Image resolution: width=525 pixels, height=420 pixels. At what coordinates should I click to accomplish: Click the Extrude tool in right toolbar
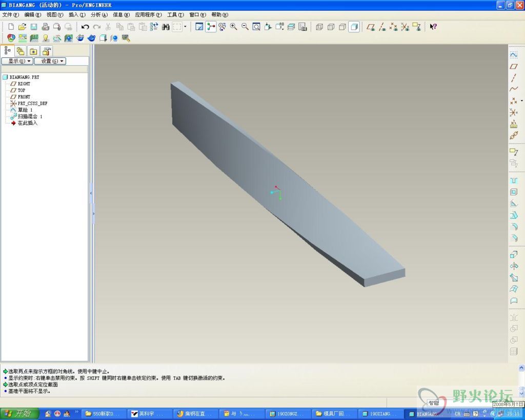[513, 254]
